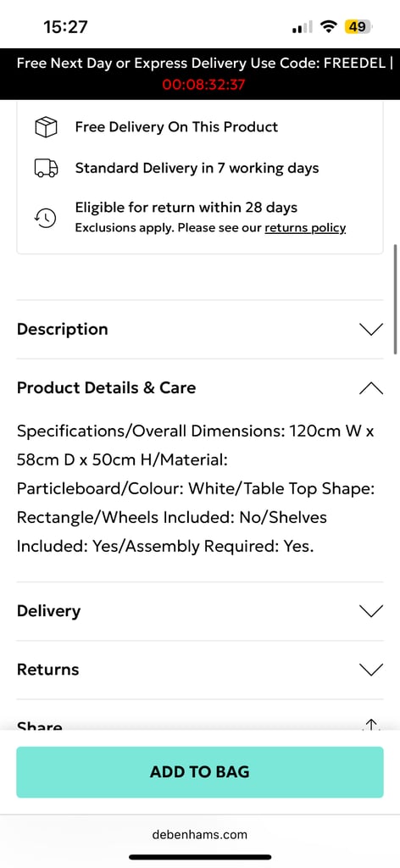The width and height of the screenshot is (400, 868).
Task: Tap the Wi-Fi status icon
Action: (x=330, y=26)
